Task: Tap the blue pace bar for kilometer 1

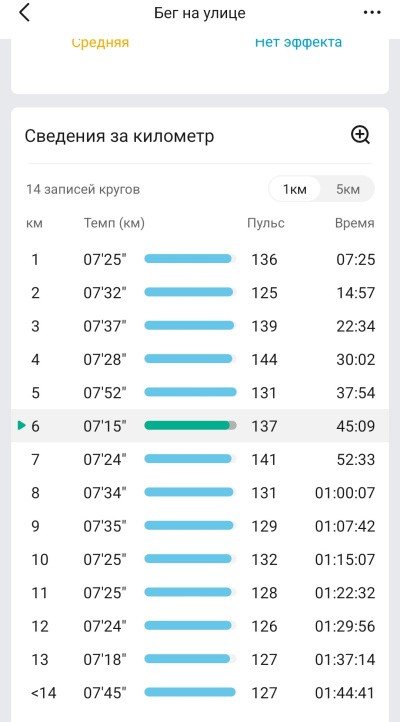Action: tap(191, 259)
